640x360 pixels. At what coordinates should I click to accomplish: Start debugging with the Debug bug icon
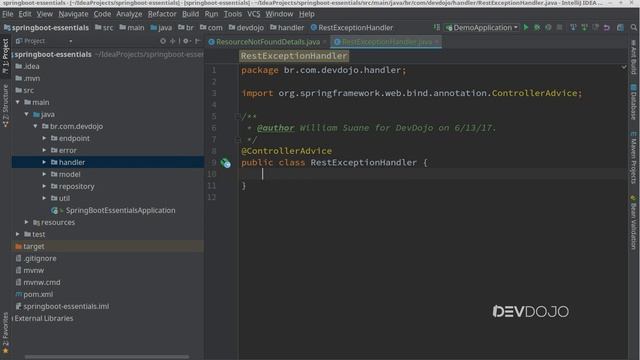[x=537, y=27]
